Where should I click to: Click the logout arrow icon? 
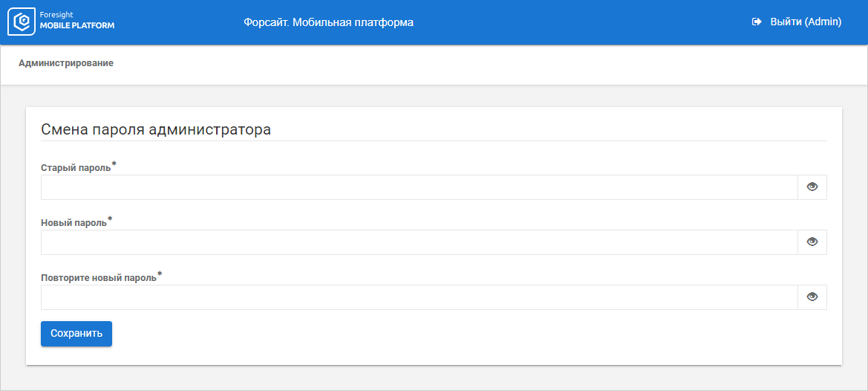(x=757, y=22)
